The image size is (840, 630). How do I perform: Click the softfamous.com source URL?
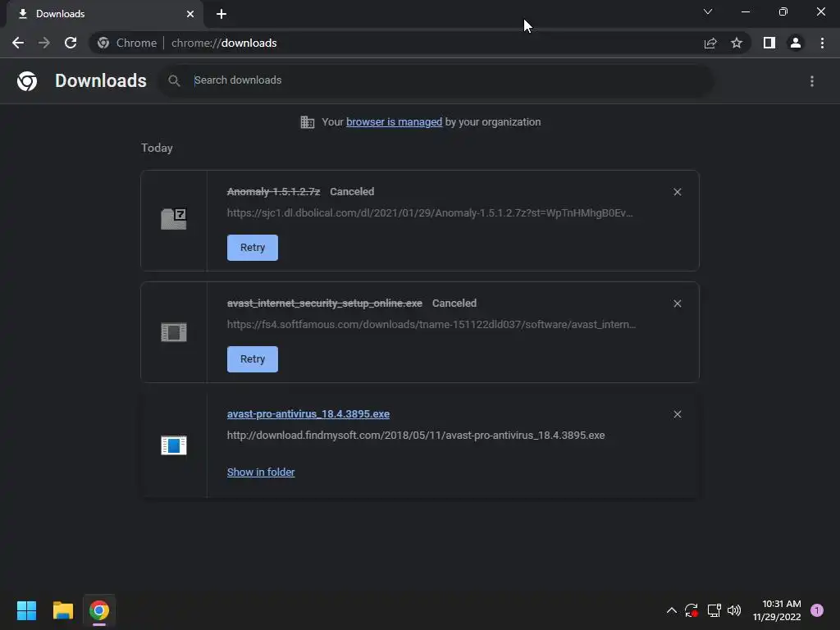point(431,325)
